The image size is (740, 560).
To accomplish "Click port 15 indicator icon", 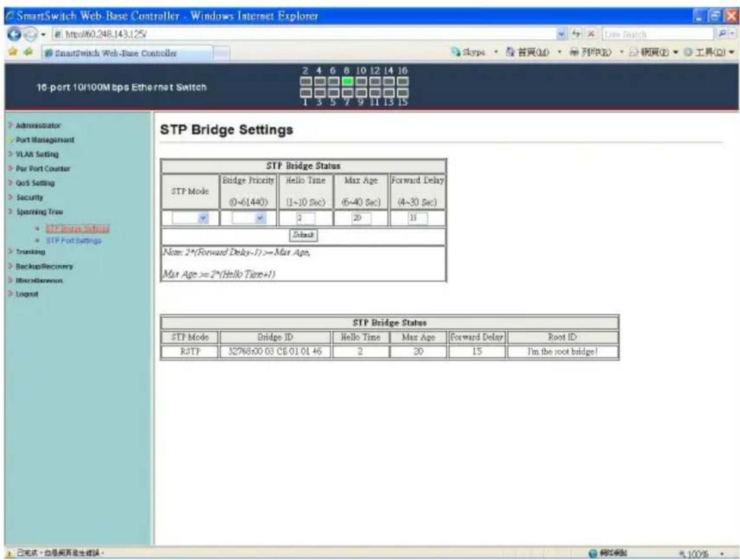I will (x=403, y=93).
